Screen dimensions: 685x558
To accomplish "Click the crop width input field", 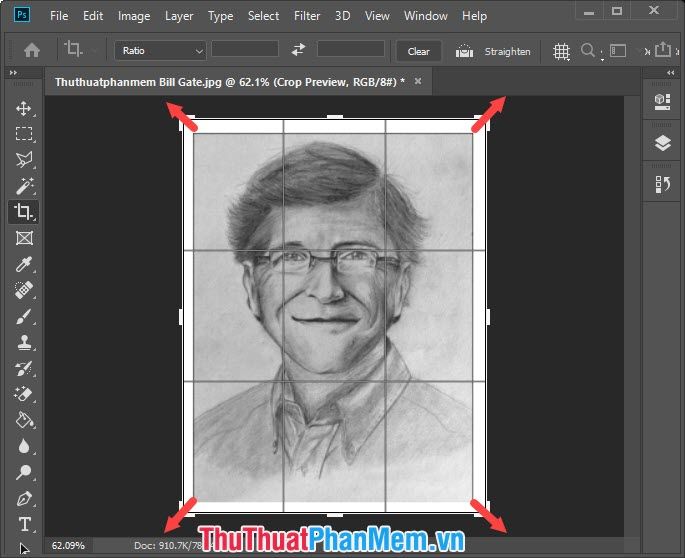I will pyautogui.click(x=245, y=49).
